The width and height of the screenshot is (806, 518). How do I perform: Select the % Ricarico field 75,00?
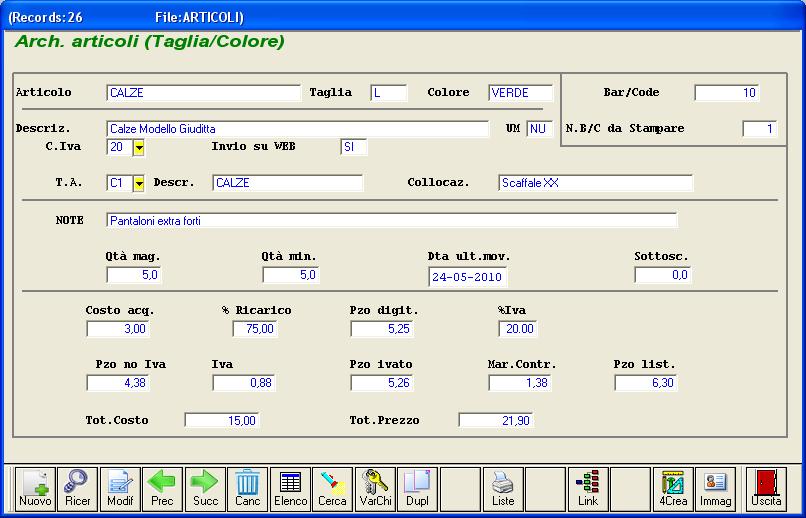255,329
